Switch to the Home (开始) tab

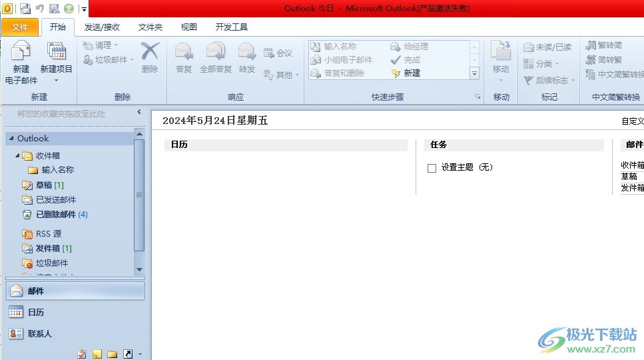click(57, 27)
